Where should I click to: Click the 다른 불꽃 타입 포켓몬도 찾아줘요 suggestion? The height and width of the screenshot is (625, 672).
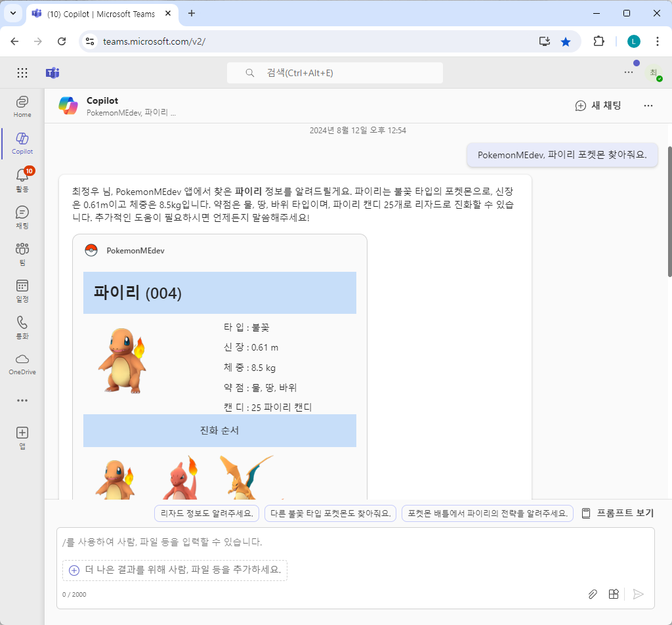click(x=331, y=513)
